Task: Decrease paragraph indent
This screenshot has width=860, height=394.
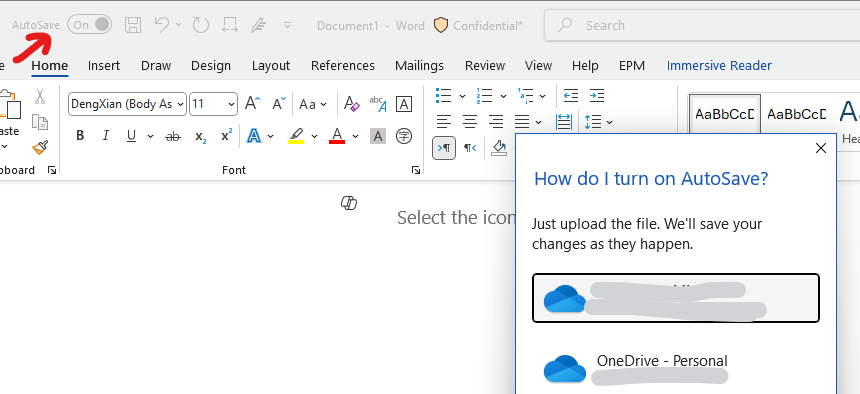Action: point(571,95)
